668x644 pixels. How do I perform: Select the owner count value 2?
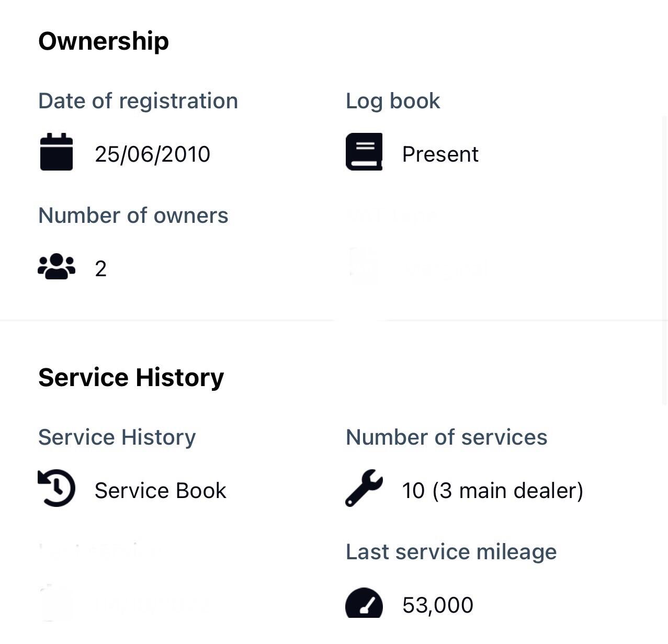tap(101, 269)
